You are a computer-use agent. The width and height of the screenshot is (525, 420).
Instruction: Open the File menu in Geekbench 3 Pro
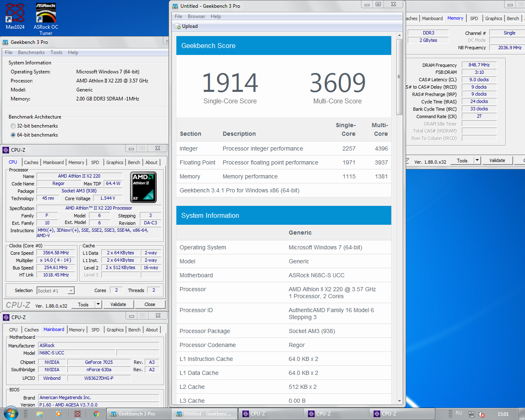9,52
